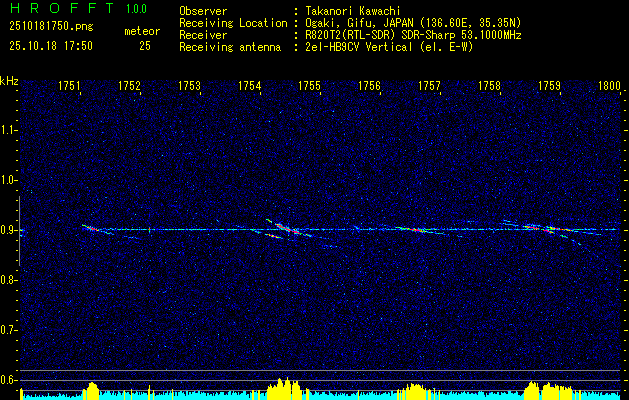This screenshot has height=400, width=629.
Task: Click the 1754 time axis marker
Action: point(250,86)
